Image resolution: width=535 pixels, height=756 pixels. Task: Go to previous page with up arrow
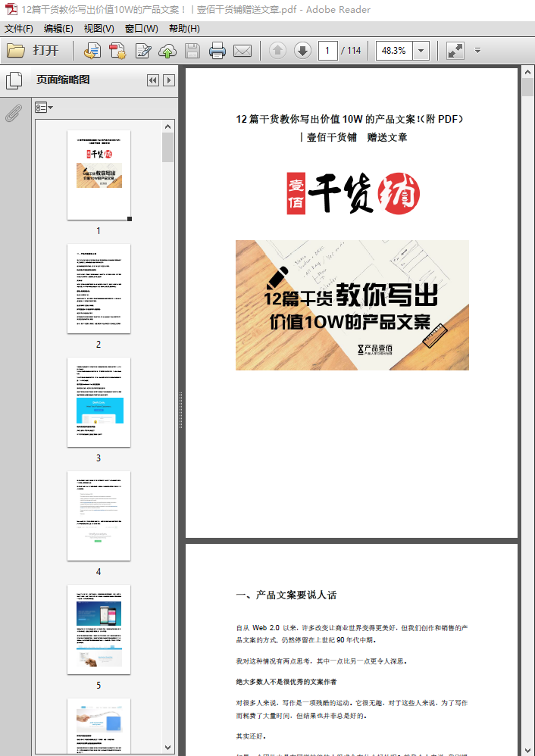click(277, 51)
